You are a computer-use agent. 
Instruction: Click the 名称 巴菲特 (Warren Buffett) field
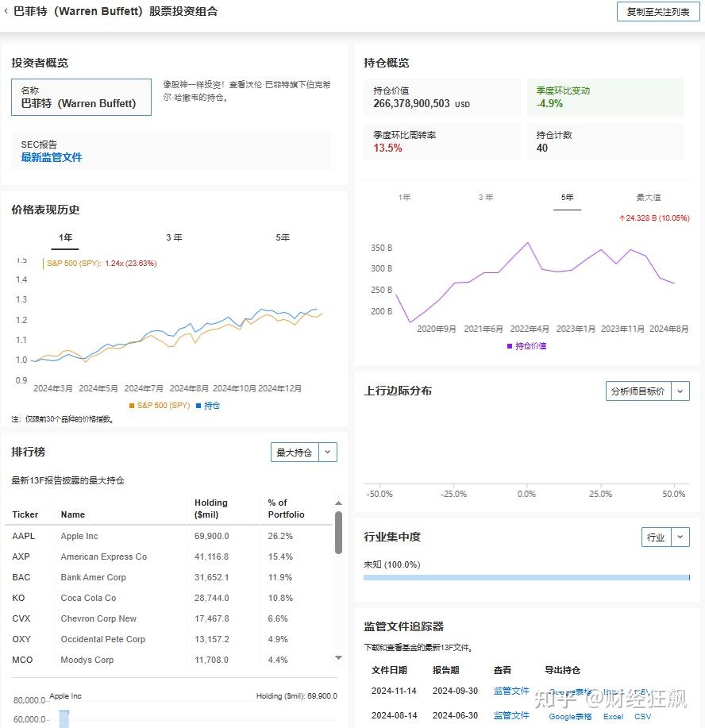click(81, 97)
